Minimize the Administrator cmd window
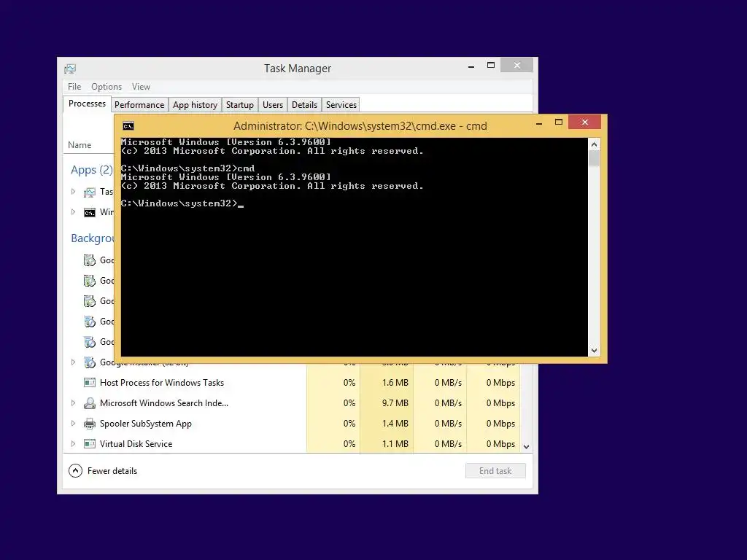This screenshot has width=747, height=560. click(x=539, y=122)
